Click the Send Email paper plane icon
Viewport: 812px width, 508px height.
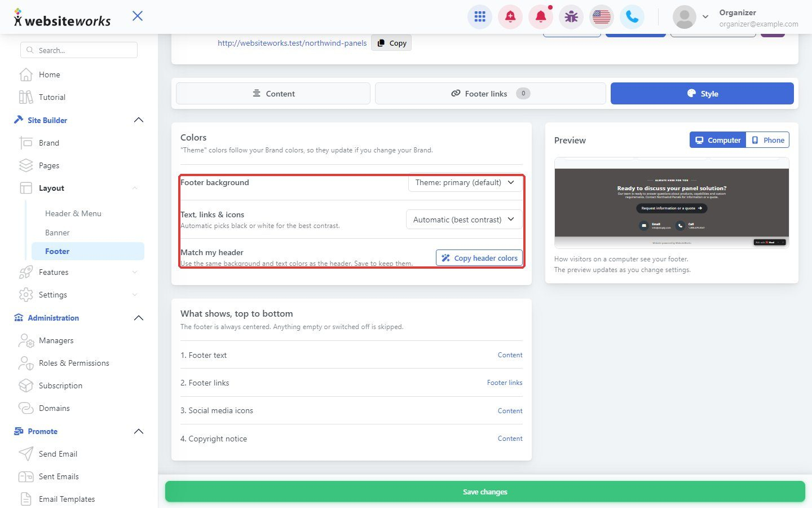click(26, 454)
